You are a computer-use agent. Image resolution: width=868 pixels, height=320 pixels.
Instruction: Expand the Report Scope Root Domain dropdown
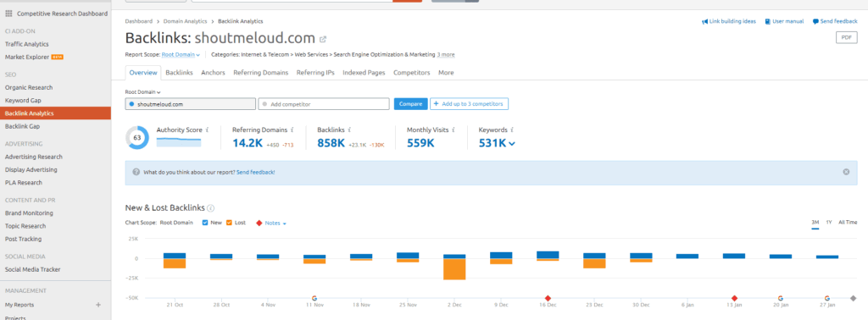tap(181, 55)
